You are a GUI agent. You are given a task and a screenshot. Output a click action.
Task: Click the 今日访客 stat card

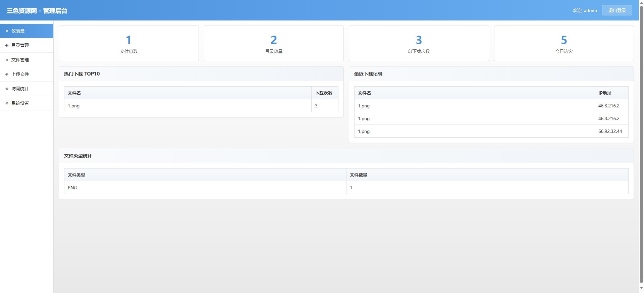point(563,43)
